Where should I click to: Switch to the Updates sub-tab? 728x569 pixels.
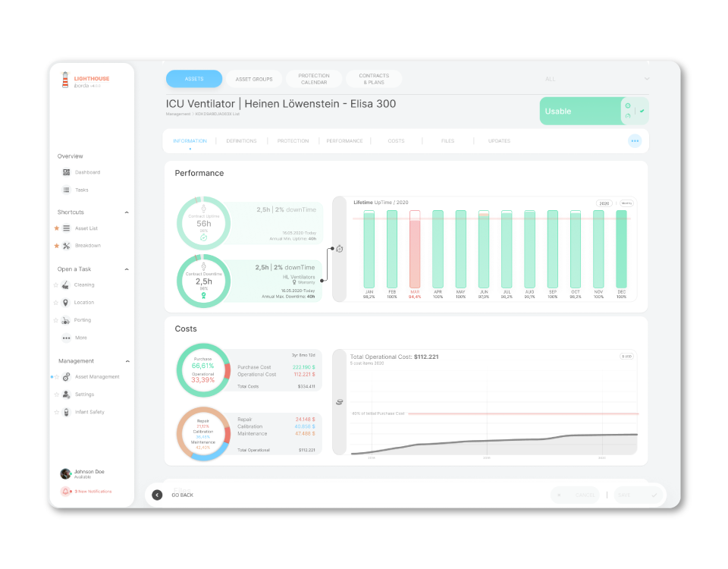pos(499,141)
